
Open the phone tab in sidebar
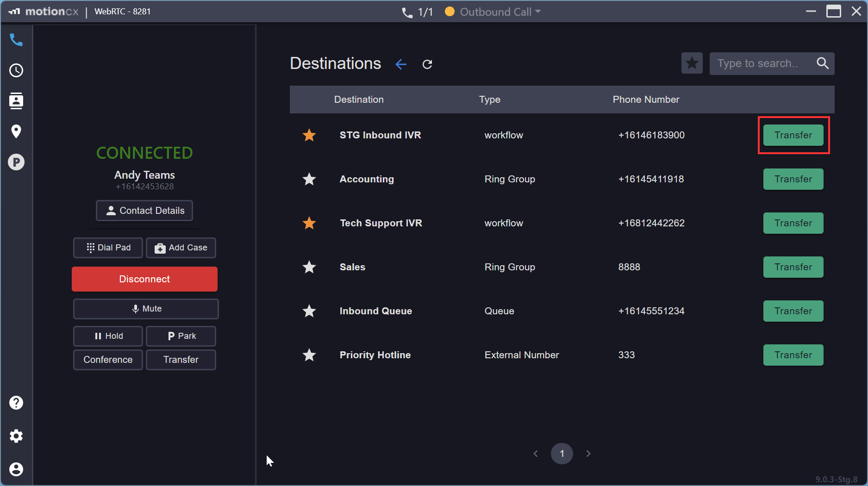pyautogui.click(x=16, y=40)
